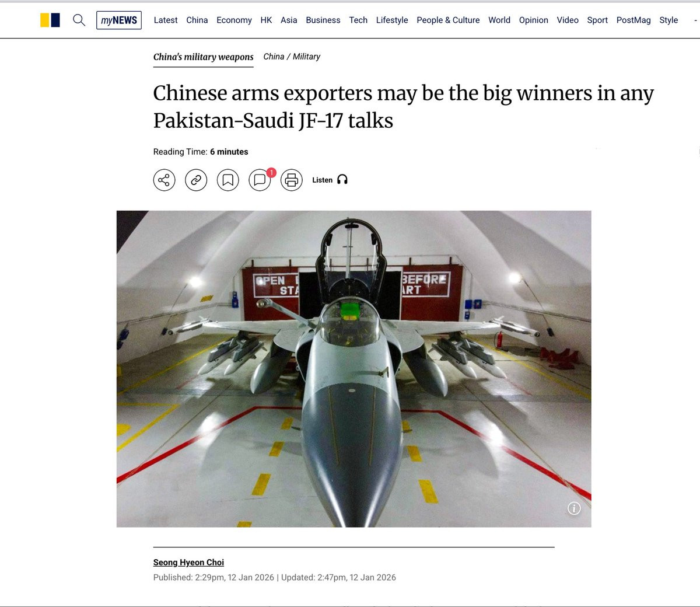Image resolution: width=700 pixels, height=607 pixels.
Task: Open the Sport section
Action: click(597, 20)
